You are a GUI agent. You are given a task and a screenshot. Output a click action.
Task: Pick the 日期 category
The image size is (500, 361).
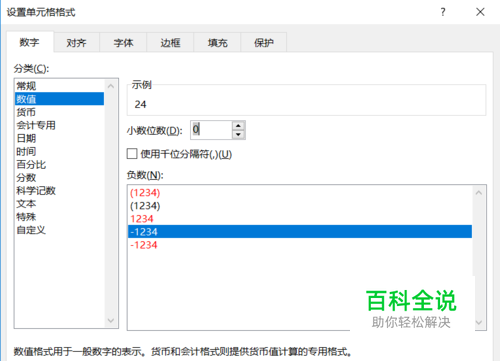coord(59,138)
